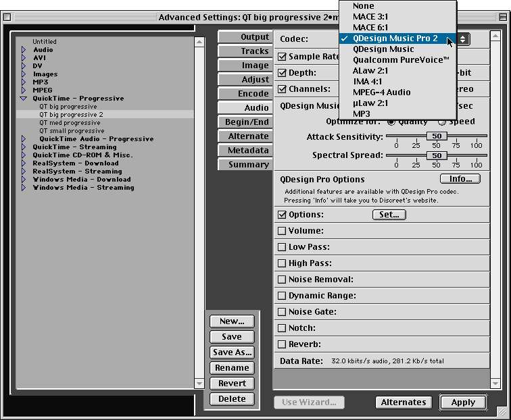
Task: Select Qualcomm PureVoice codec option
Action: [x=401, y=59]
